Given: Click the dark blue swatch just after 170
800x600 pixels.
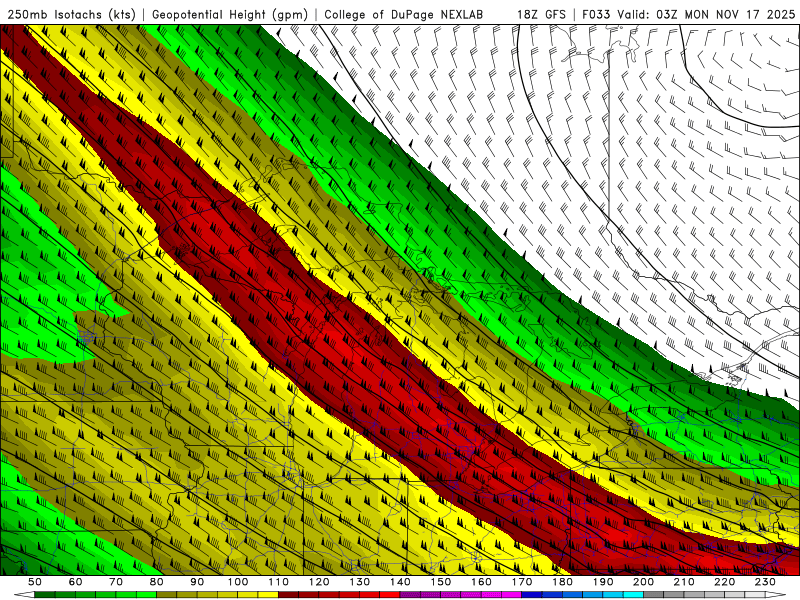Looking at the screenshot, I should pyautogui.click(x=532, y=594).
